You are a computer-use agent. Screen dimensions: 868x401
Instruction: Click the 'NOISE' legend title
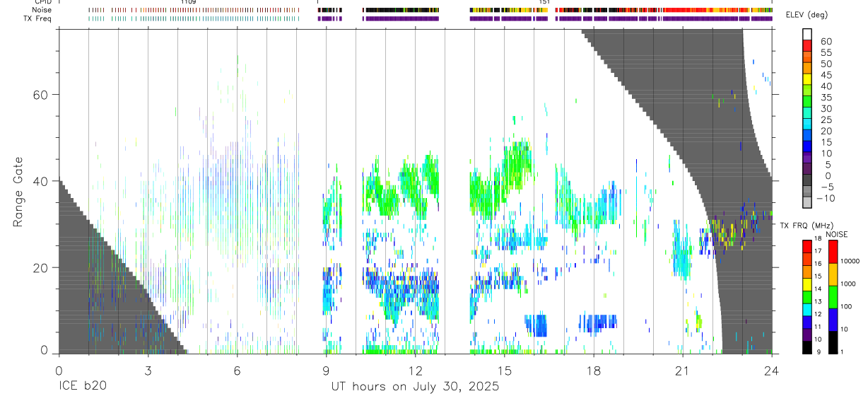[836, 234]
